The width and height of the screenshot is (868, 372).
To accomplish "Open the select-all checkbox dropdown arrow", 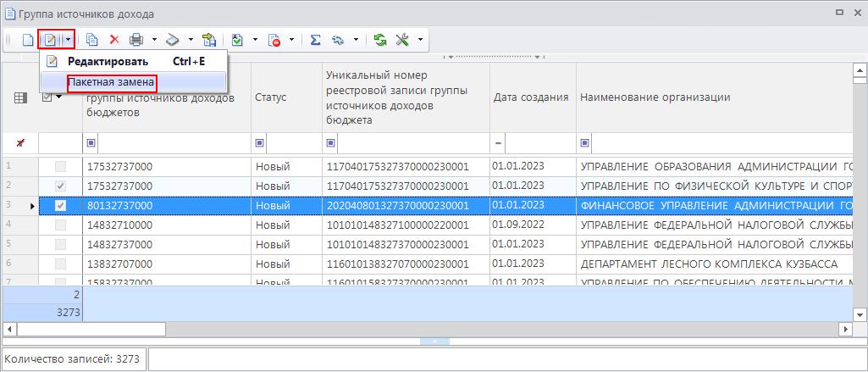I will 58,97.
